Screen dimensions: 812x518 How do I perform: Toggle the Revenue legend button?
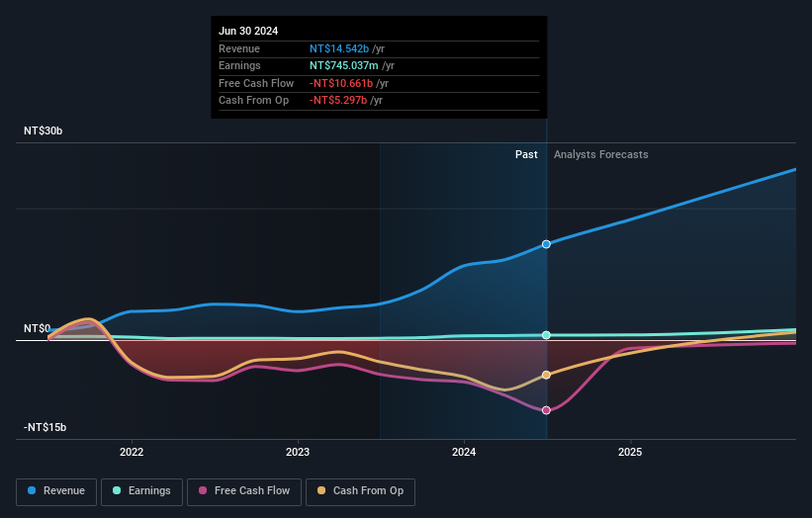(56, 491)
